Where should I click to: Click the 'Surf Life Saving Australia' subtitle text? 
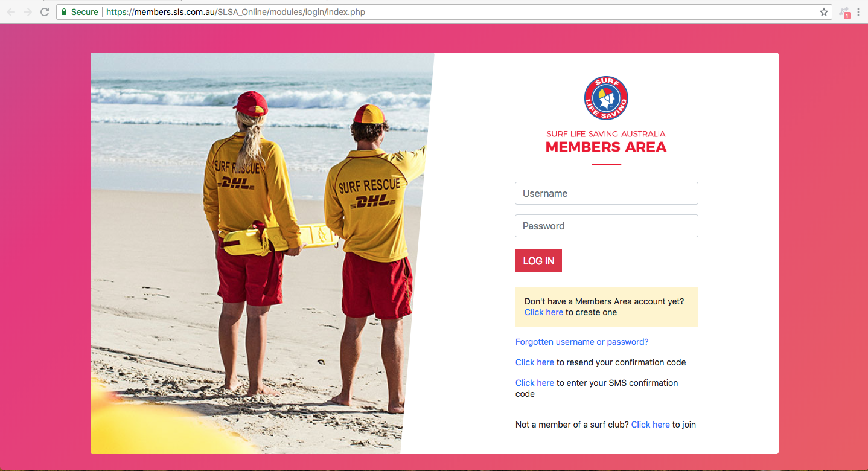606,134
